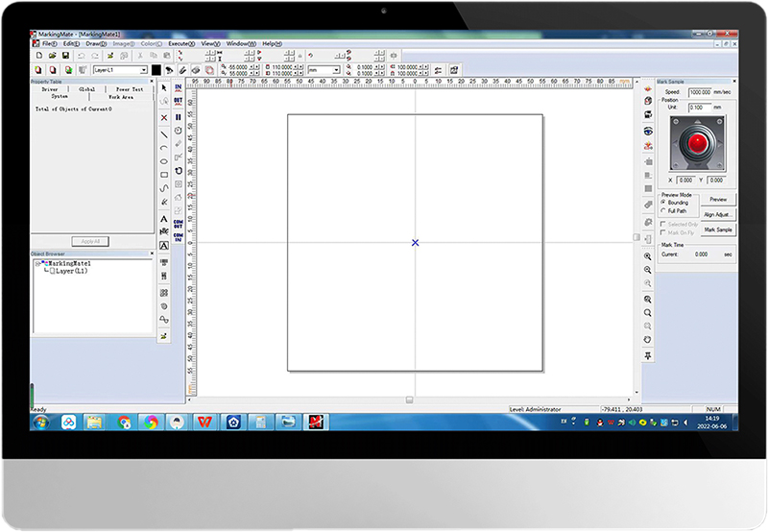
Task: Select the Full Path preview mode
Action: (664, 210)
